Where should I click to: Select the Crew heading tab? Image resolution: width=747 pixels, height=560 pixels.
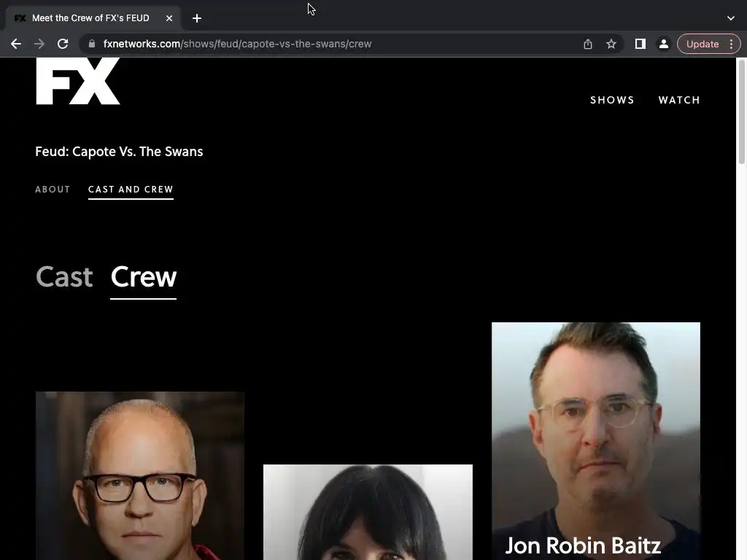click(x=144, y=278)
